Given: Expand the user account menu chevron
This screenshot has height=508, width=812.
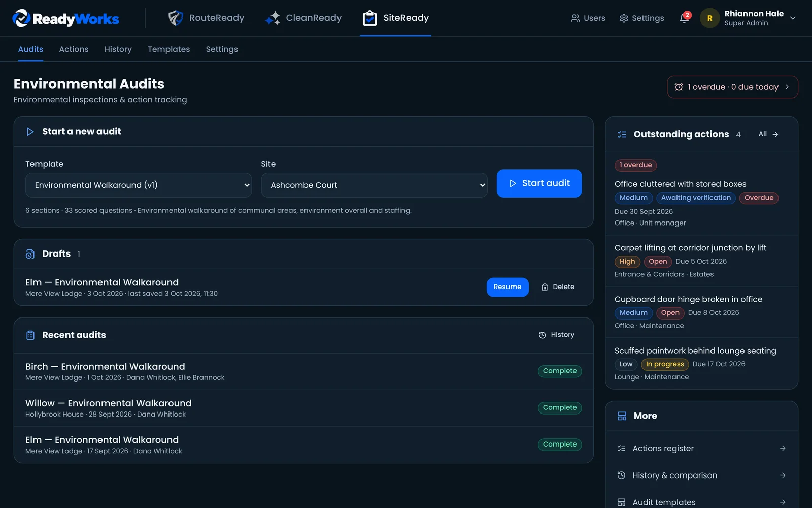Looking at the screenshot, I should point(793,18).
